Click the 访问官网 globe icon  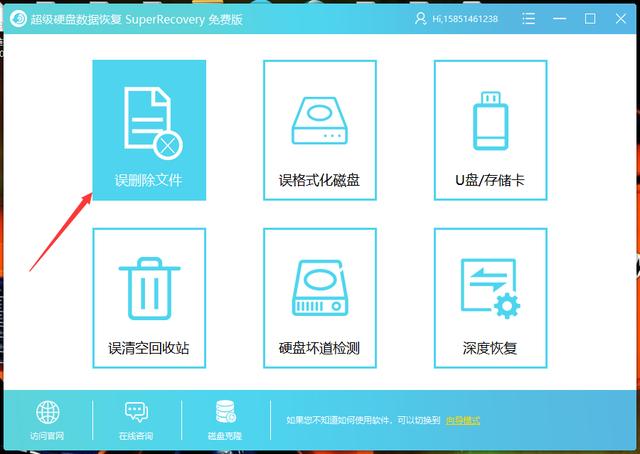[47, 412]
